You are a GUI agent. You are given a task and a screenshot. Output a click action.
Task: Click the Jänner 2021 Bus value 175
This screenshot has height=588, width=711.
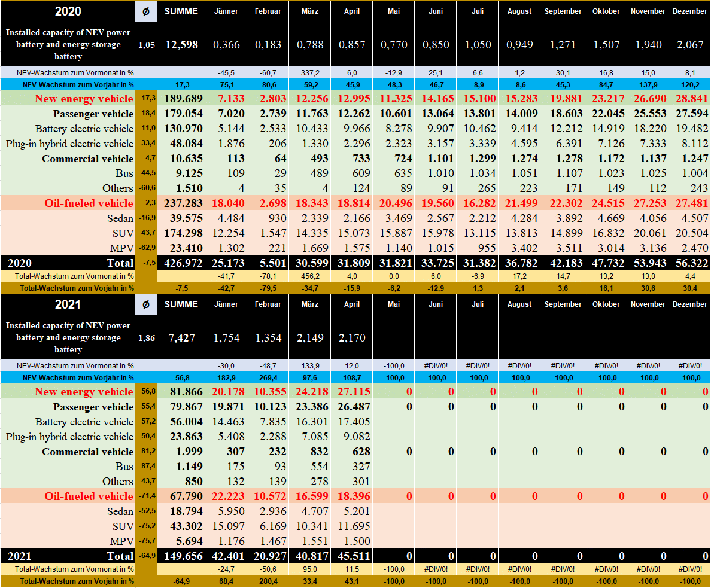coord(227,467)
